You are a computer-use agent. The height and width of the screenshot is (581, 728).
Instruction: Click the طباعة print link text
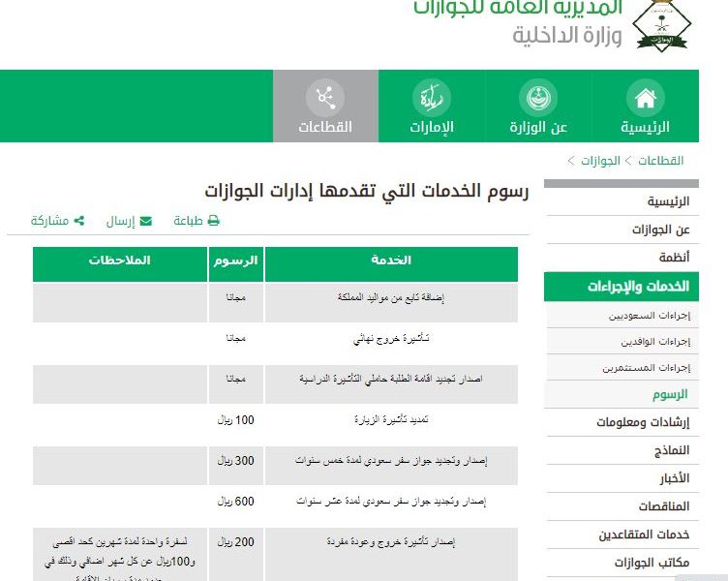pyautogui.click(x=188, y=221)
